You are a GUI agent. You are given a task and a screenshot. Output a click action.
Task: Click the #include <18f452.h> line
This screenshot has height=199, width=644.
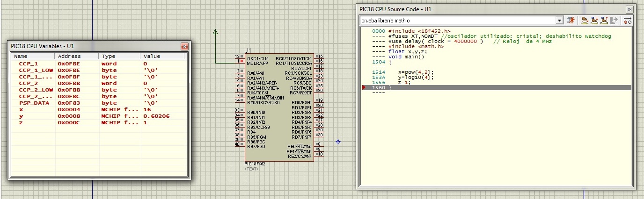click(x=419, y=31)
